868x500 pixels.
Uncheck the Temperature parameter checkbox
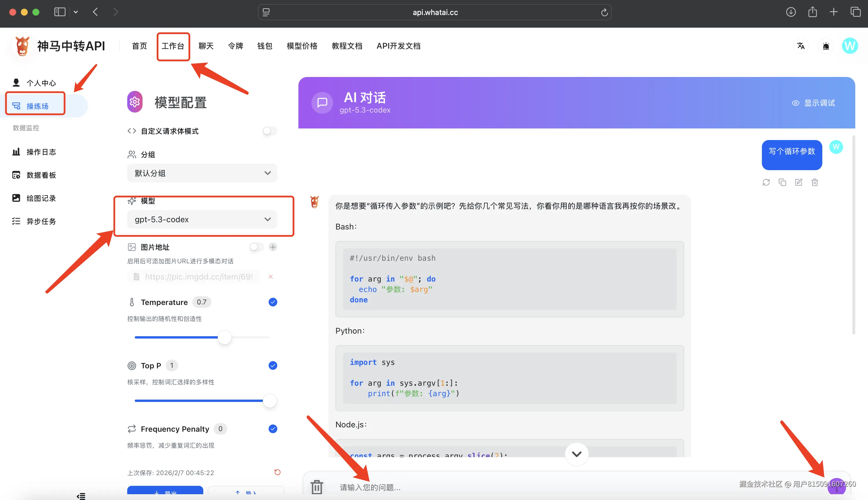click(x=273, y=302)
